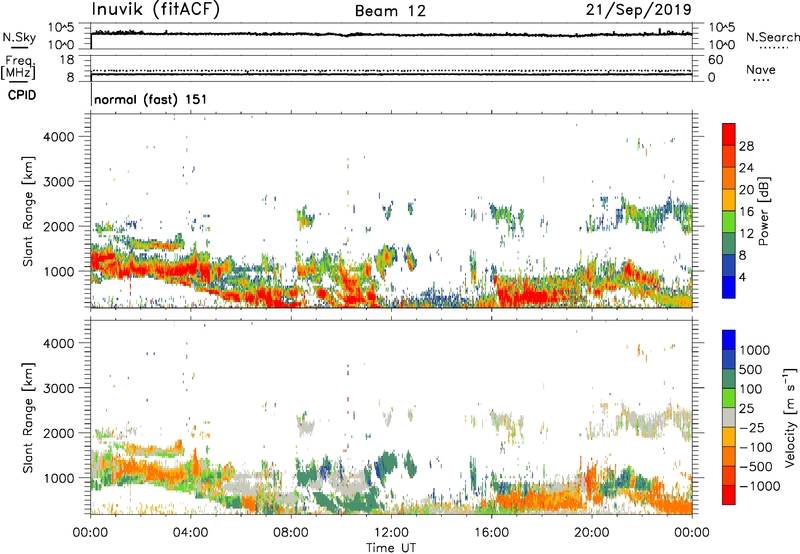Click the "-100" label on the velocity colorbar
800x554 pixels.
756,447
